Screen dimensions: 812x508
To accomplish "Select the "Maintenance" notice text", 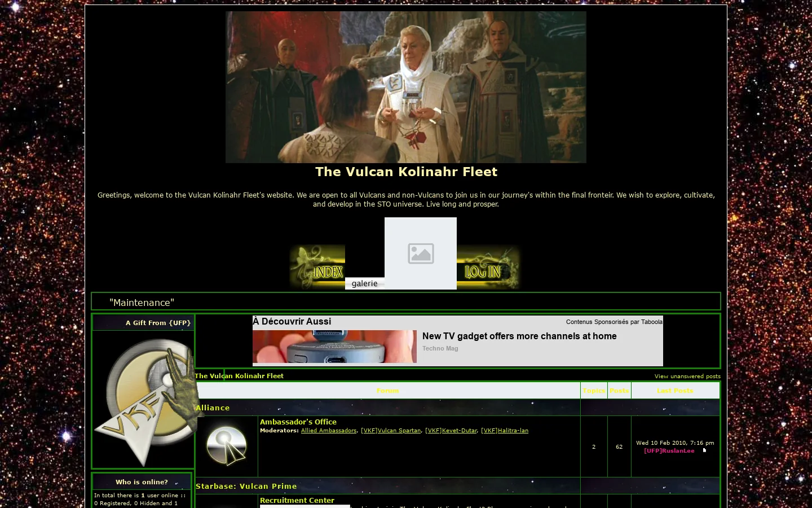I will [142, 303].
